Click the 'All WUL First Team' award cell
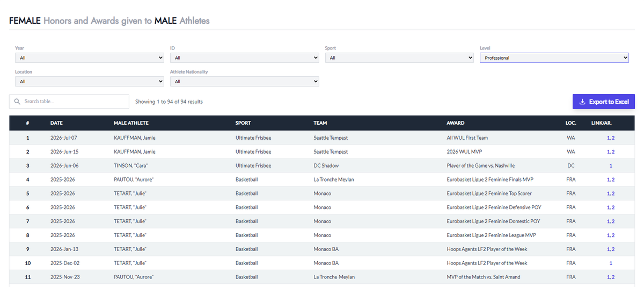 click(x=467, y=138)
